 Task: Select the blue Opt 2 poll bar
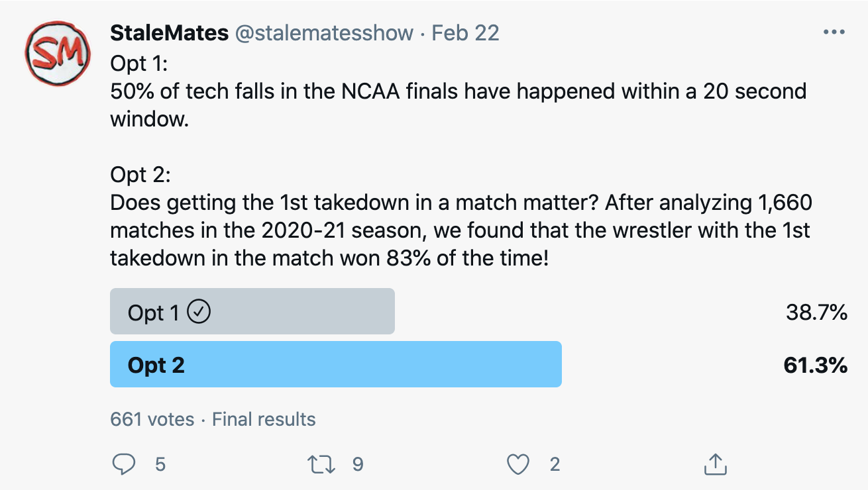tap(335, 364)
